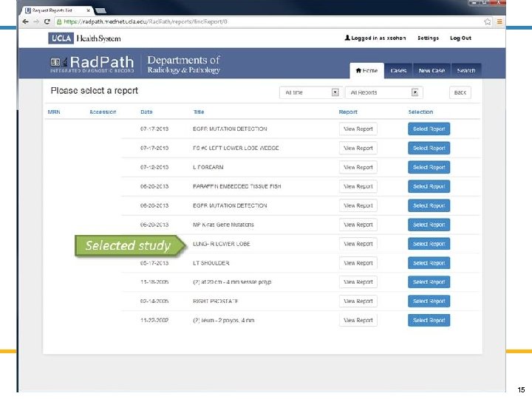Open the New Case tab
The height and width of the screenshot is (399, 532).
click(x=432, y=71)
